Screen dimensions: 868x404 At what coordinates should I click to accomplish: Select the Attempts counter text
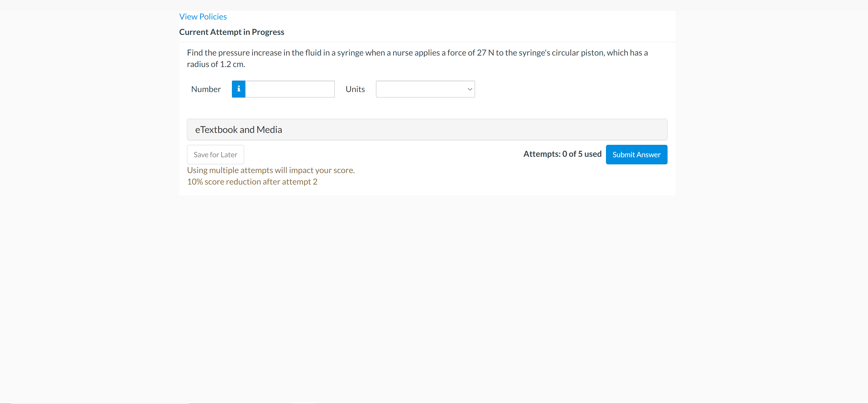pyautogui.click(x=562, y=154)
